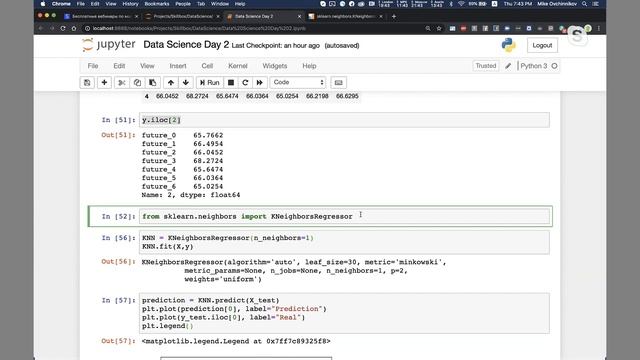Restart the kernel circular arrow icon
This screenshot has height=360, width=640.
245,82
